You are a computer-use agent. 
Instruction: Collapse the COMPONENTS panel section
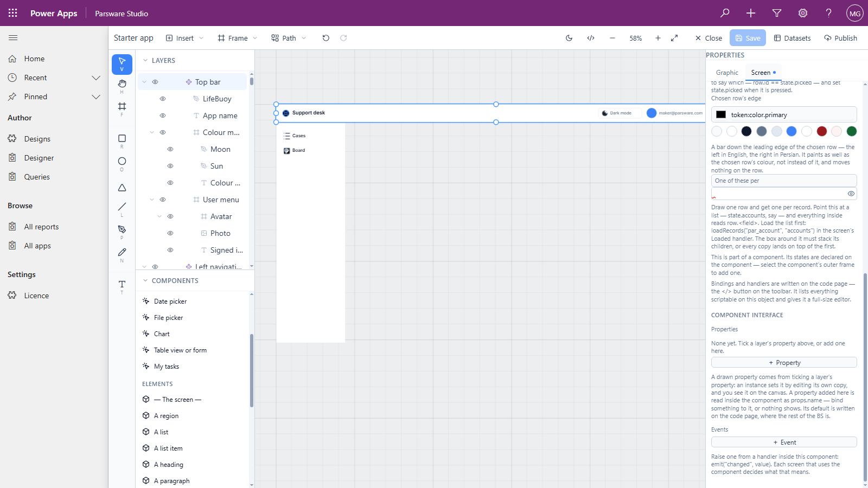[x=145, y=281]
